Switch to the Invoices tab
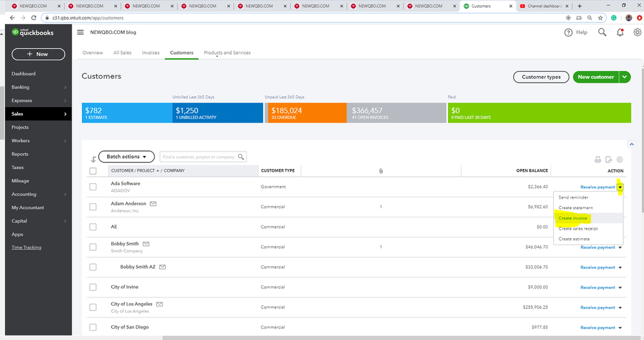The width and height of the screenshot is (644, 340). click(151, 53)
